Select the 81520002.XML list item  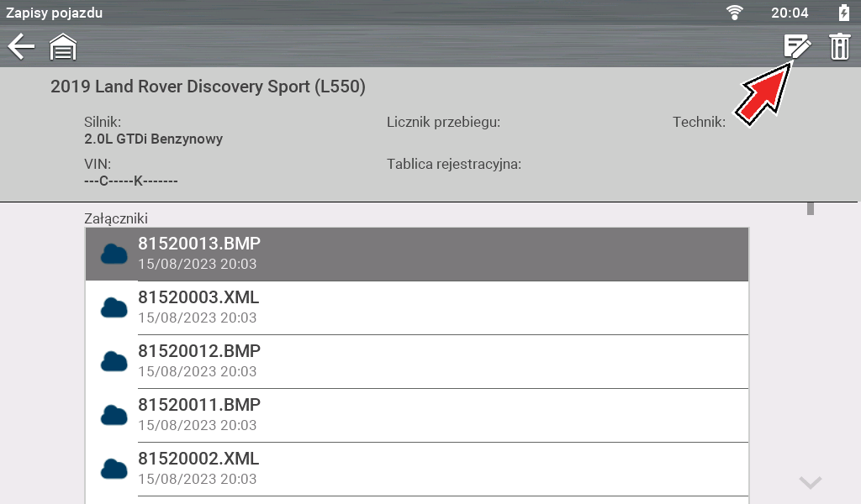[x=416, y=469]
